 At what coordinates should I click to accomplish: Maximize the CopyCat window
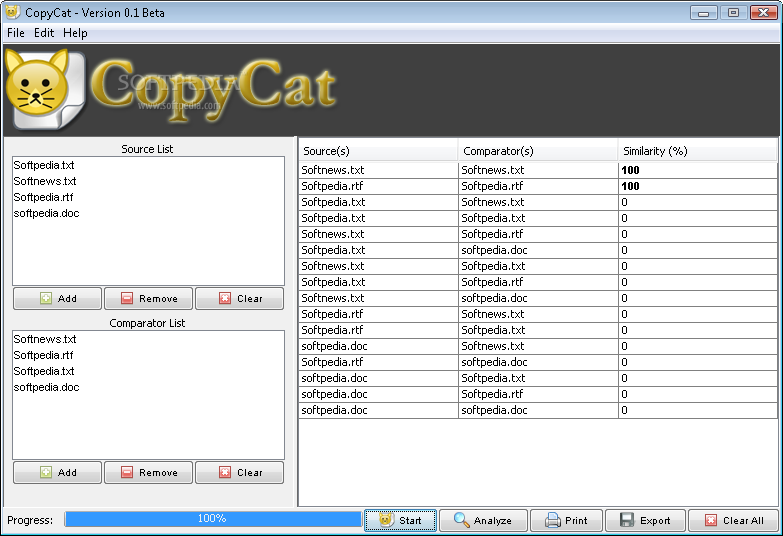point(734,12)
